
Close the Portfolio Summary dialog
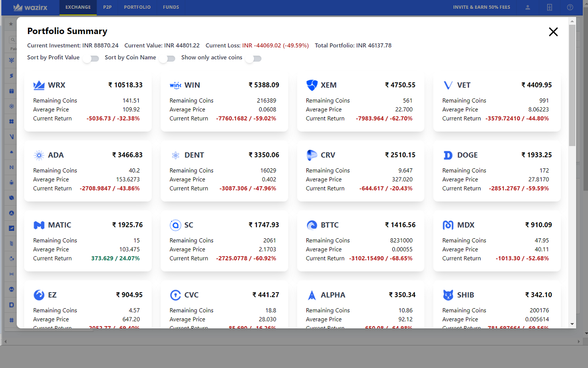(553, 32)
